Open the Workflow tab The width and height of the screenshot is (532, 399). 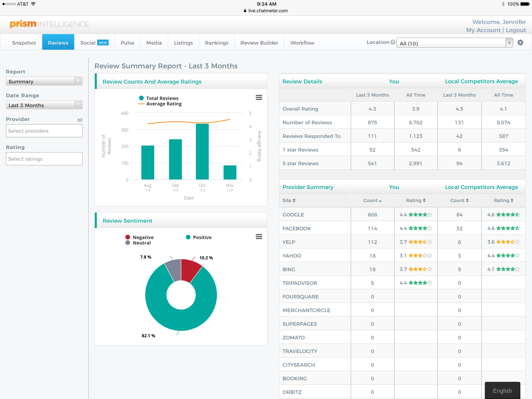click(302, 42)
